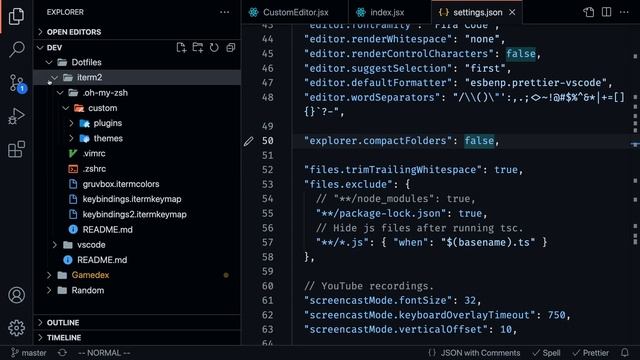Select the settings.json tab

pyautogui.click(x=478, y=12)
